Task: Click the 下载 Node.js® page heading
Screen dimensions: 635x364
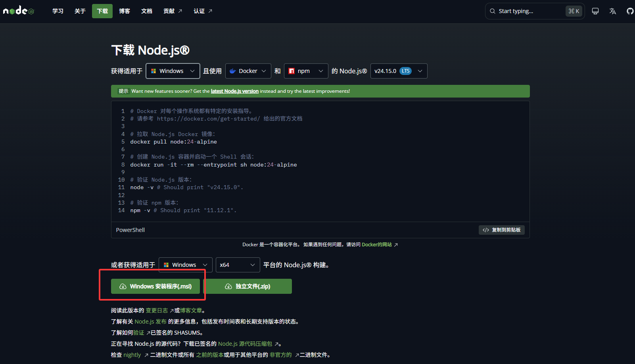Action: pos(150,50)
